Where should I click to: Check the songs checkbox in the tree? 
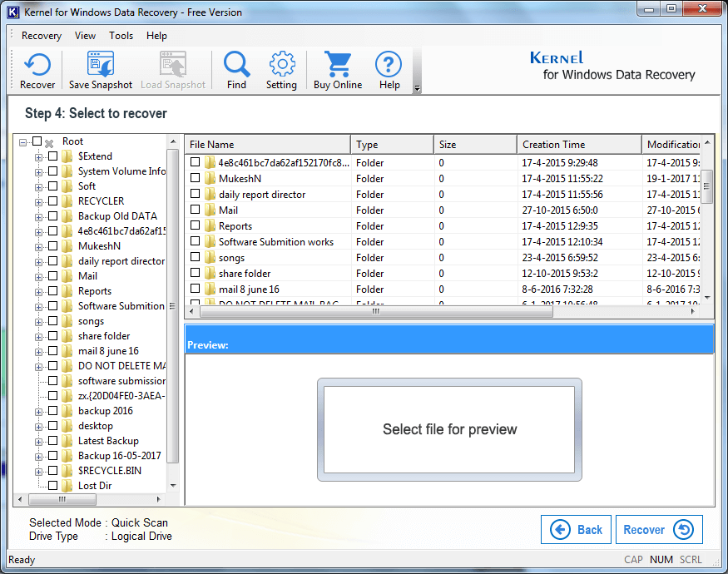point(53,321)
